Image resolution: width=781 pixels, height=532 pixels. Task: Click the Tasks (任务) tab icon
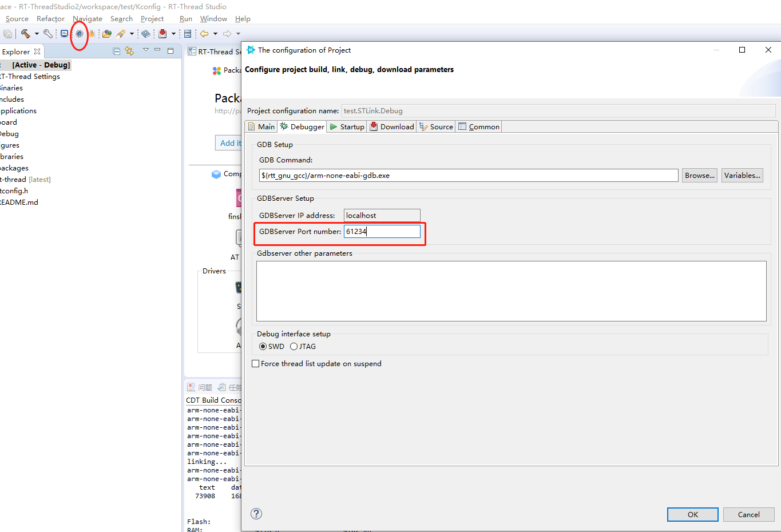coord(221,387)
